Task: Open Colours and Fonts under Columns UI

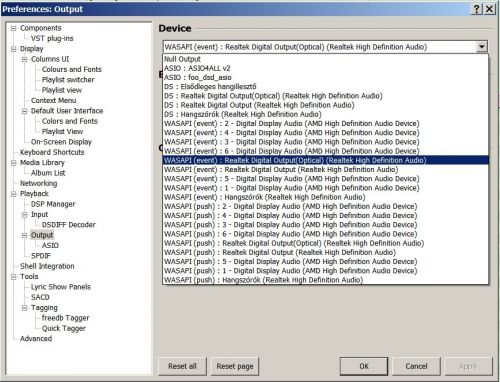Action: point(72,69)
